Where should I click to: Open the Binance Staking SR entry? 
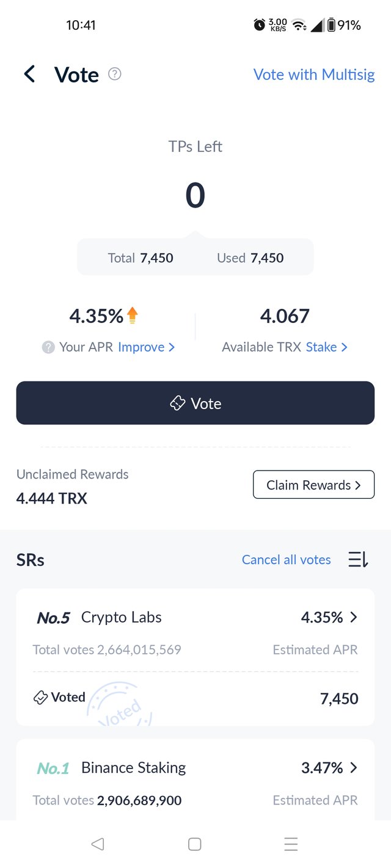133,768
